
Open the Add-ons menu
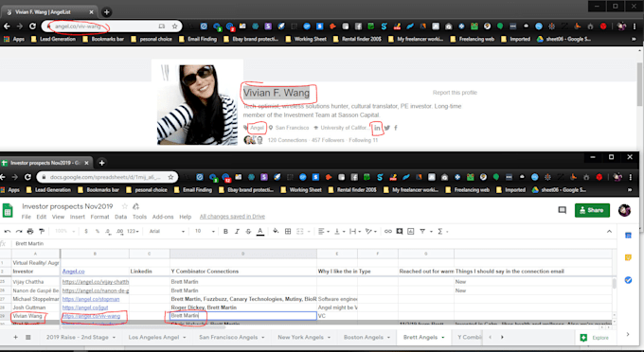[x=163, y=217]
